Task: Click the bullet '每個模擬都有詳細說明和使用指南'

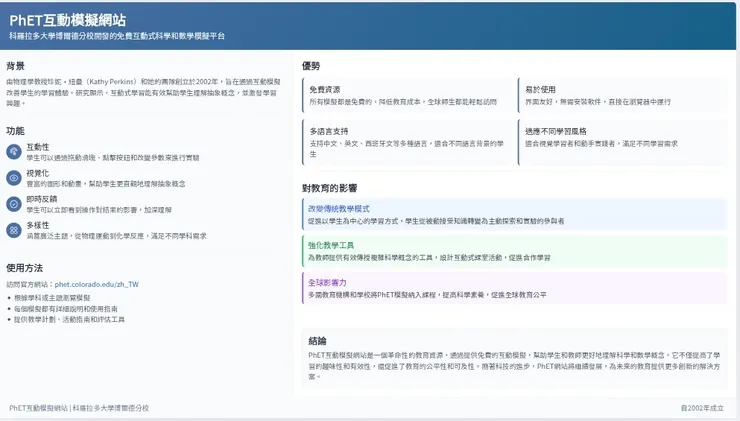Action: [x=66, y=309]
